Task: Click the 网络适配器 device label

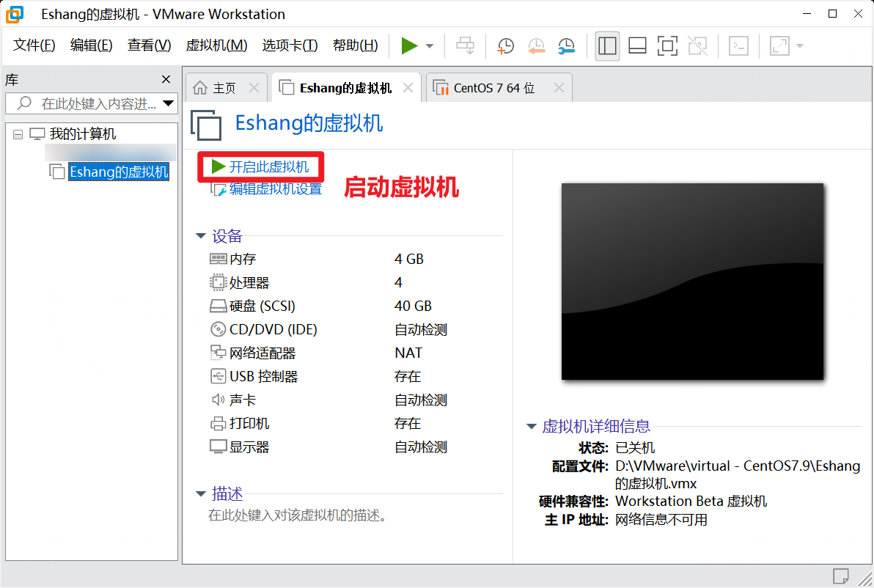Action: (262, 353)
